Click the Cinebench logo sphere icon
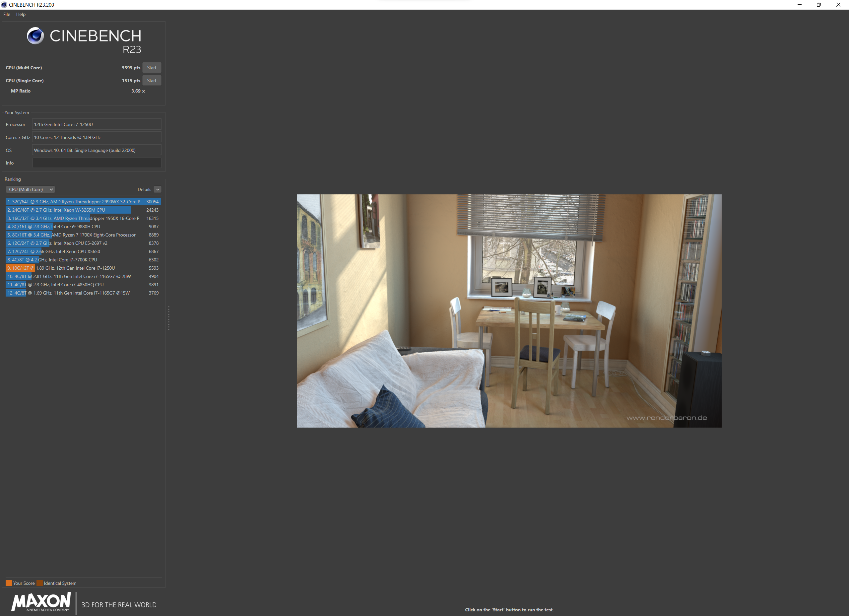Image resolution: width=849 pixels, height=616 pixels. (x=35, y=36)
